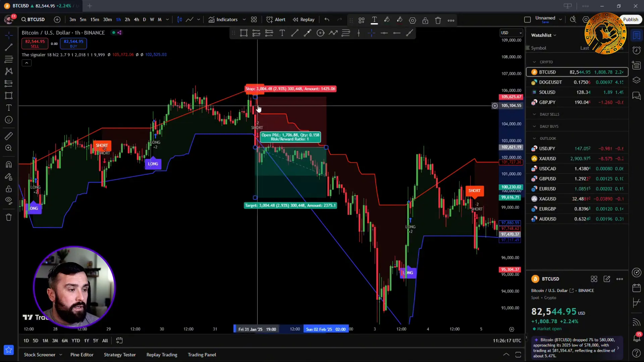Open chats icon in right sidebar
The width and height of the screenshot is (644, 362).
(636, 96)
